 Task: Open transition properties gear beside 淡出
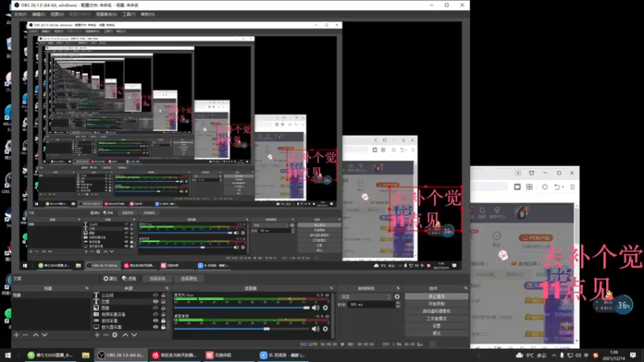coord(397,296)
